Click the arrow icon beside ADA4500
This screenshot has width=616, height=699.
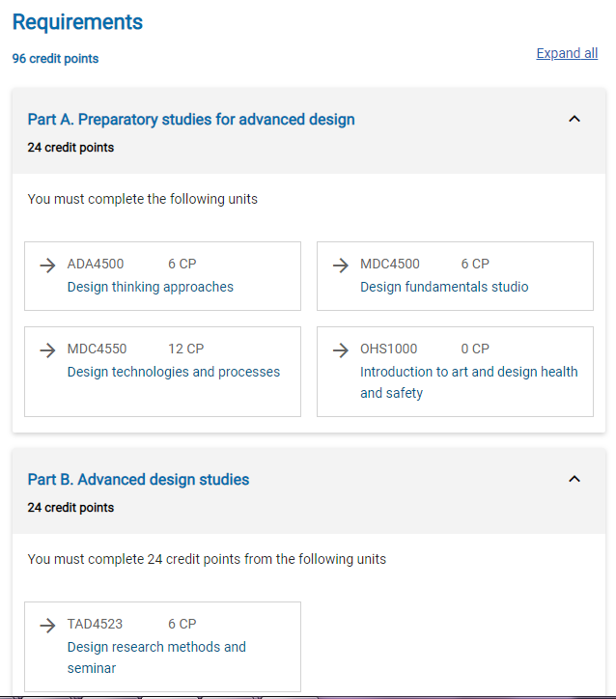(x=47, y=266)
